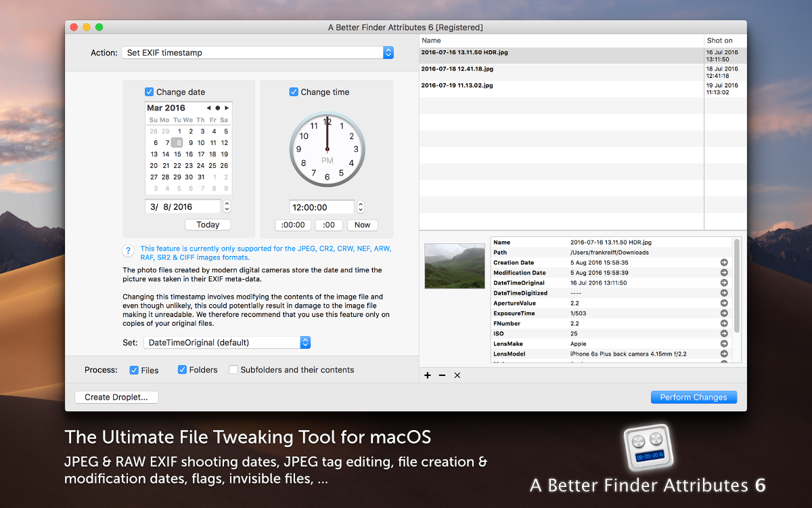Click the stepper beside the time field

coord(361,207)
